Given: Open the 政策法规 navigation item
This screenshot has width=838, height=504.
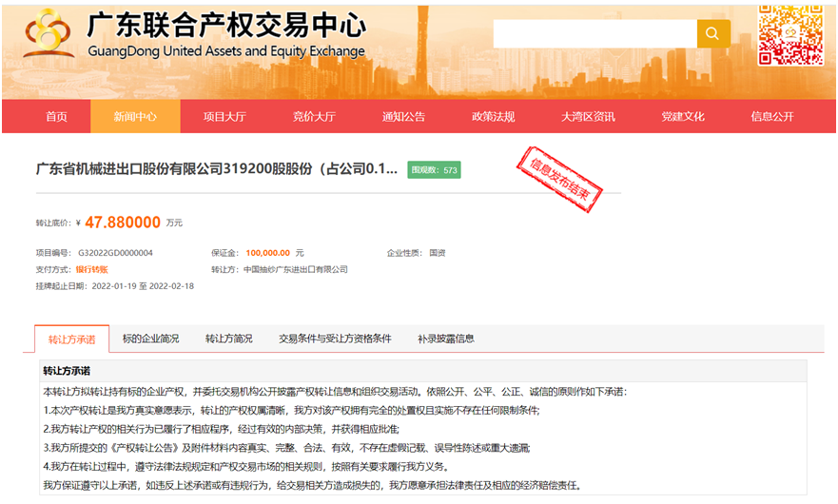Looking at the screenshot, I should pyautogui.click(x=494, y=117).
